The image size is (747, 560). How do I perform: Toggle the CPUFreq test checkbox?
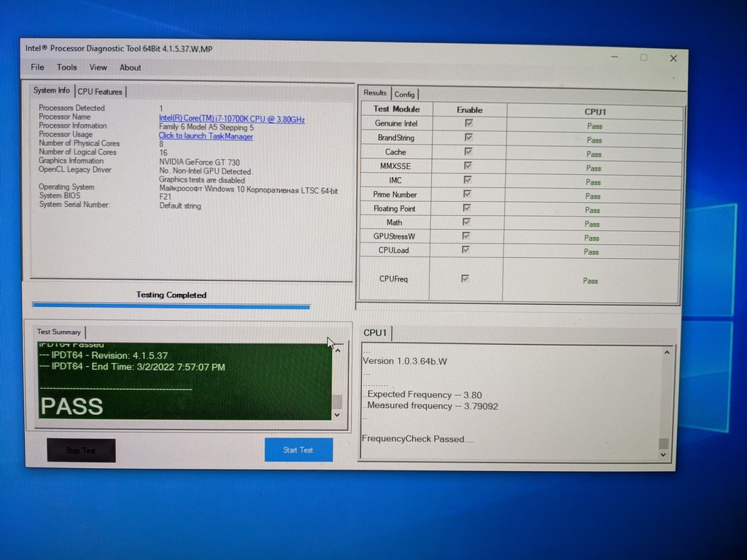[465, 278]
